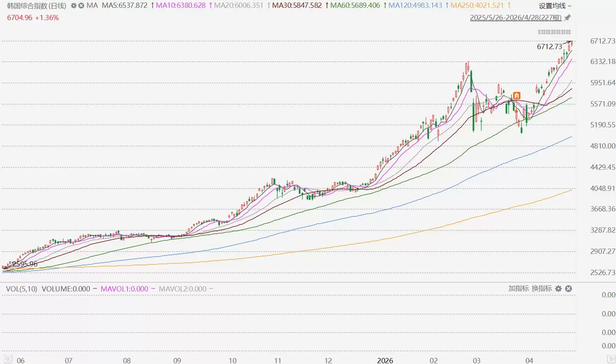
Task: Pin the date range with pushpin icon
Action: [x=568, y=18]
